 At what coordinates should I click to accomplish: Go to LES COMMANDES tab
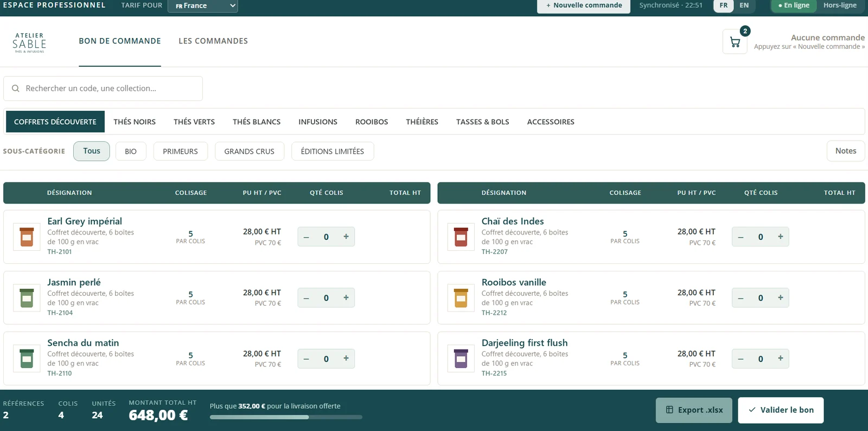[213, 41]
